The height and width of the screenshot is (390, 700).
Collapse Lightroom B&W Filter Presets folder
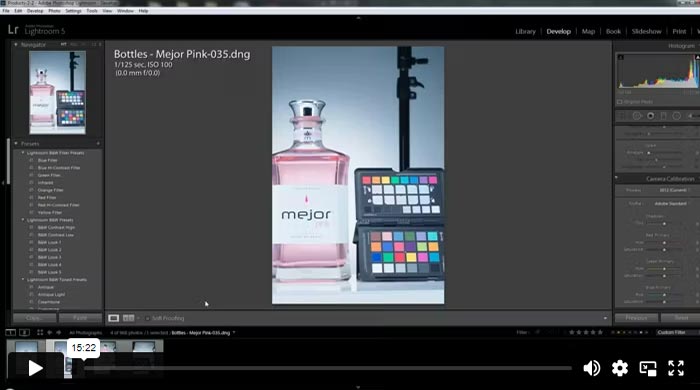pyautogui.click(x=23, y=153)
